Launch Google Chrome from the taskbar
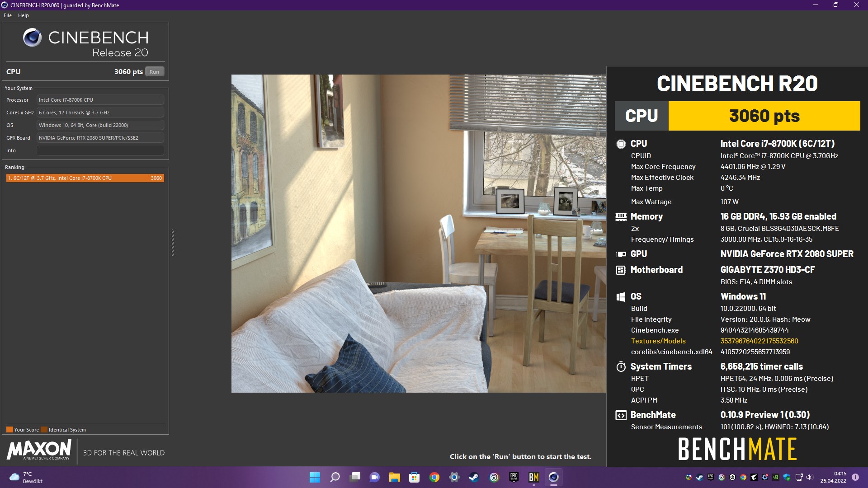868x488 pixels. (x=434, y=477)
